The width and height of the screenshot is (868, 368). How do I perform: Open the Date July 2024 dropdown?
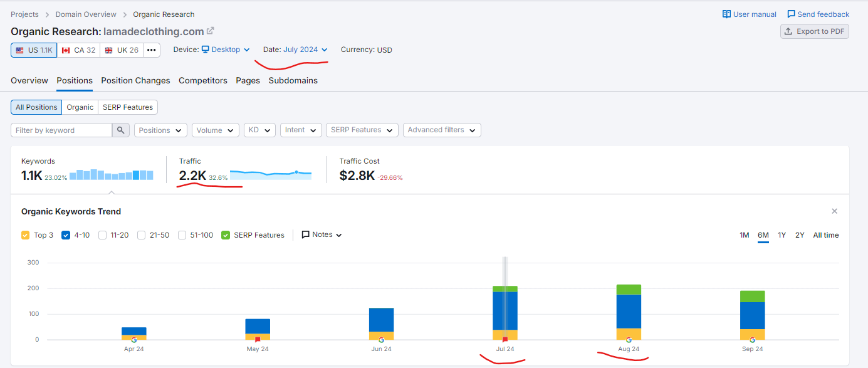click(305, 50)
